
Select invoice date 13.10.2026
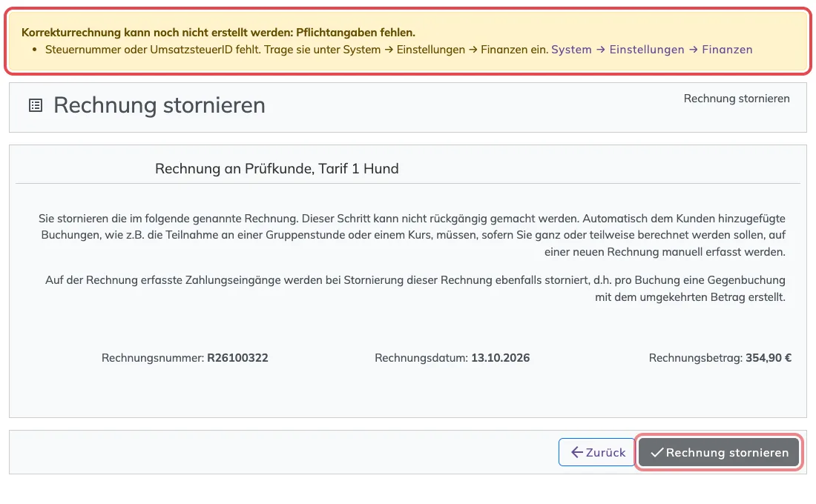[x=500, y=358]
